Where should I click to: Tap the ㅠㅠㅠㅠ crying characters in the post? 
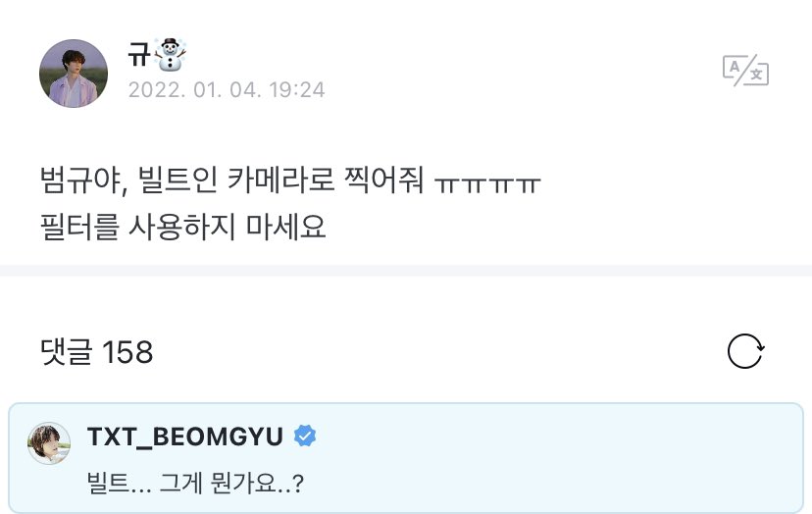pos(487,184)
